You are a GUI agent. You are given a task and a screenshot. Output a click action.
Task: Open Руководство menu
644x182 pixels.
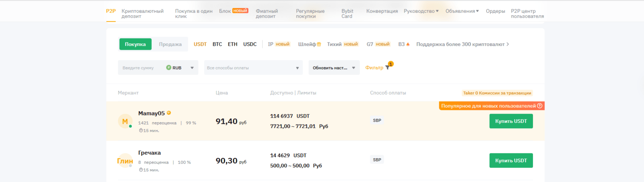pyautogui.click(x=421, y=11)
